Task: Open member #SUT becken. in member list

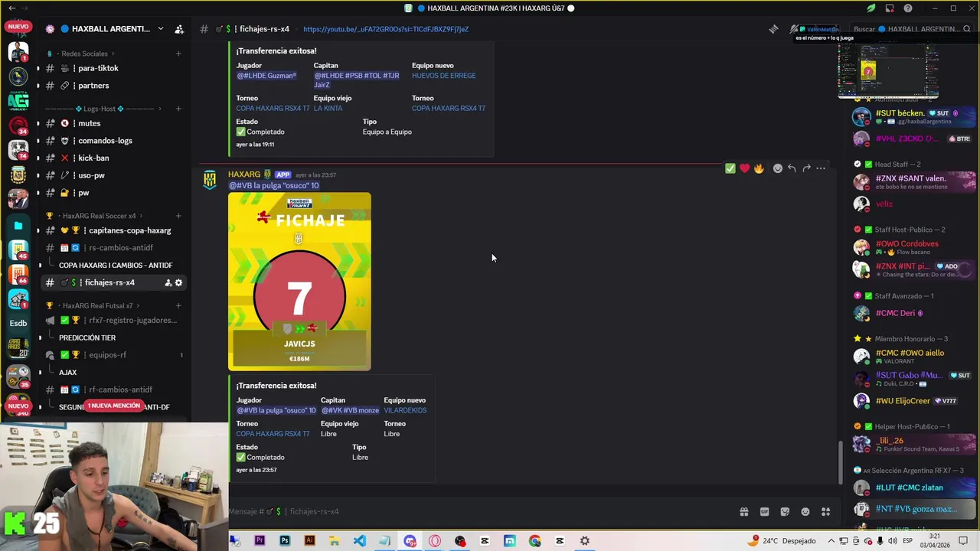Action: click(x=911, y=117)
